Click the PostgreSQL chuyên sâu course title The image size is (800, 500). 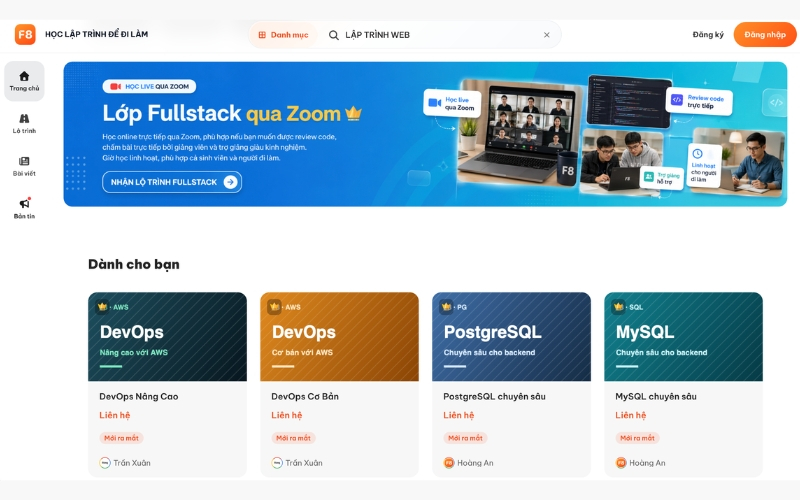(494, 396)
